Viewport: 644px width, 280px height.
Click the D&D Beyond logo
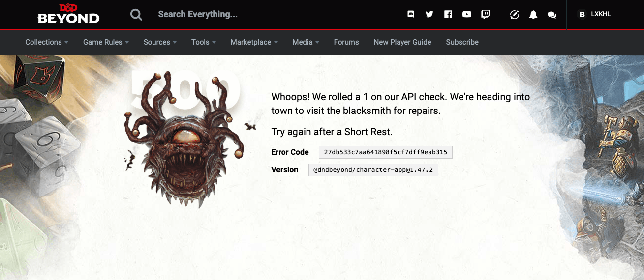pos(68,14)
